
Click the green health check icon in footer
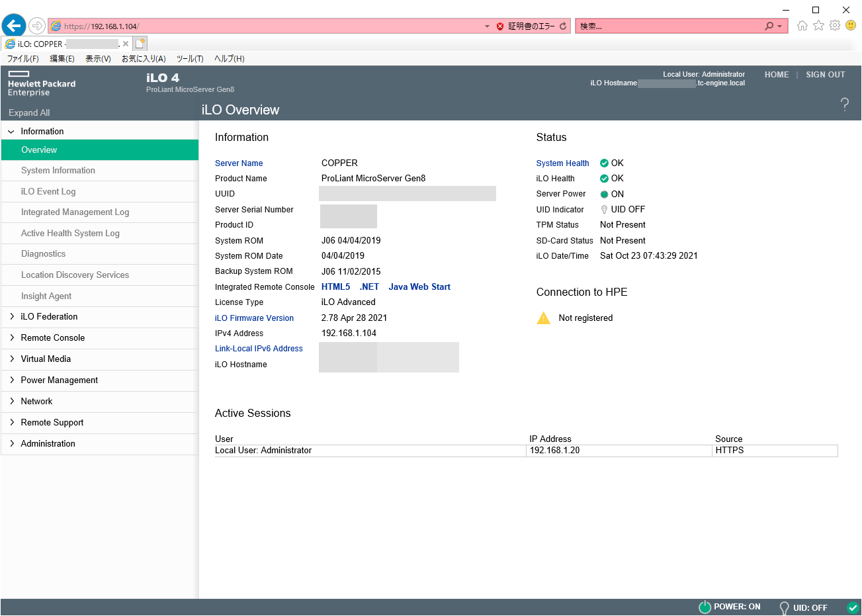point(853,607)
